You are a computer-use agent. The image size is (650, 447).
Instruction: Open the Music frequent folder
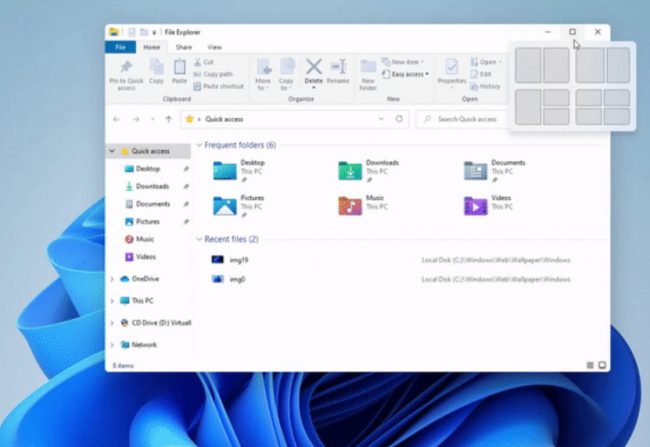coord(363,206)
